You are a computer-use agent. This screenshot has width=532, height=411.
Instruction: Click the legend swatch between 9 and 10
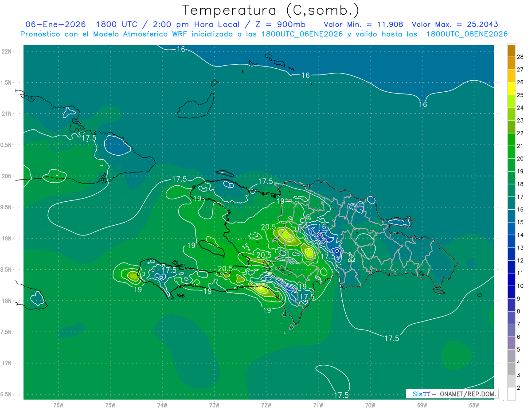tap(511, 292)
